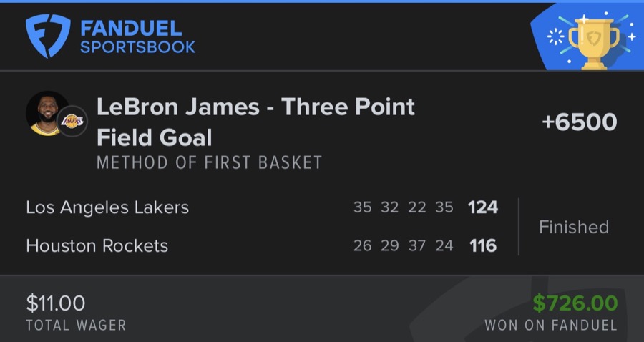
Task: Tap the gold trophy icon
Action: click(592, 42)
